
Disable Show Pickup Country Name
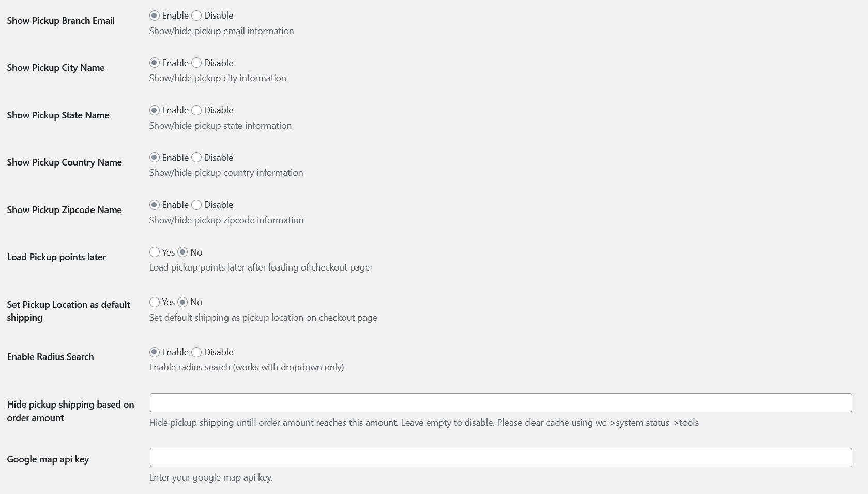pos(196,158)
